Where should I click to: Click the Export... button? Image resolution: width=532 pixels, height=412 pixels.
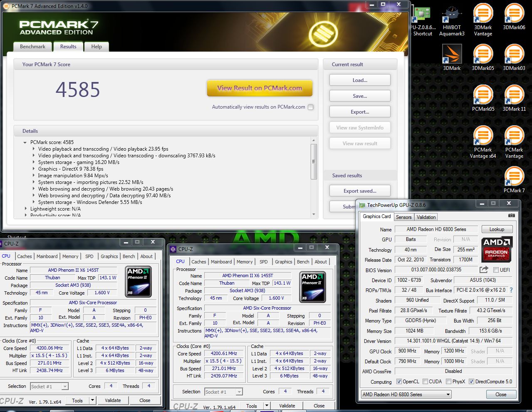click(360, 112)
